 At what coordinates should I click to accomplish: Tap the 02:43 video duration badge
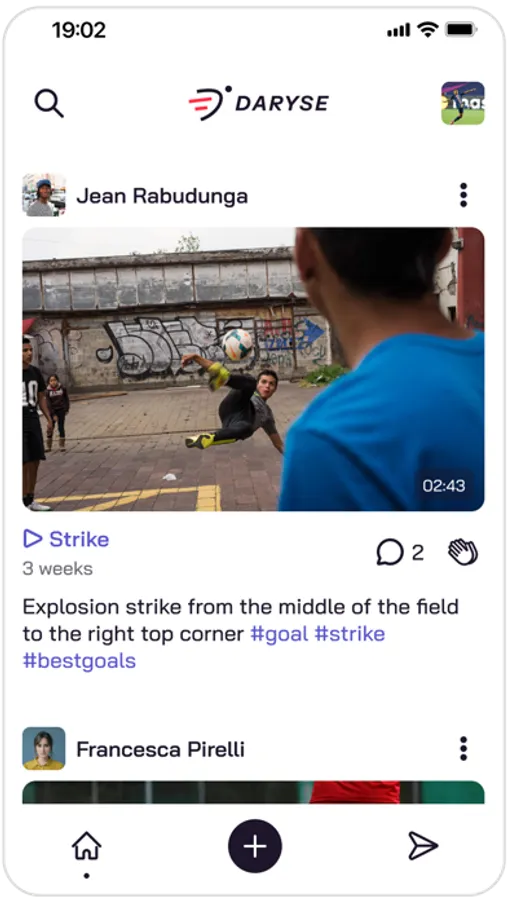click(x=444, y=486)
